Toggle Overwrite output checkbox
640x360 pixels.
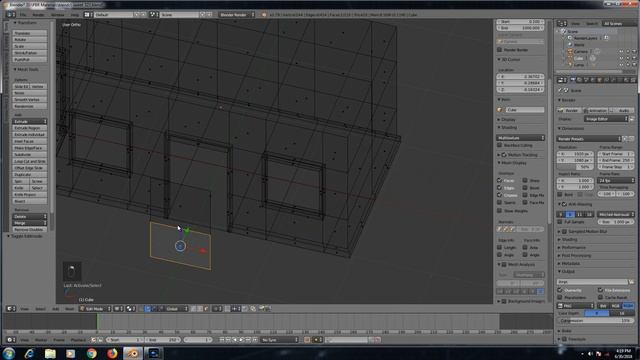[x=560, y=290]
